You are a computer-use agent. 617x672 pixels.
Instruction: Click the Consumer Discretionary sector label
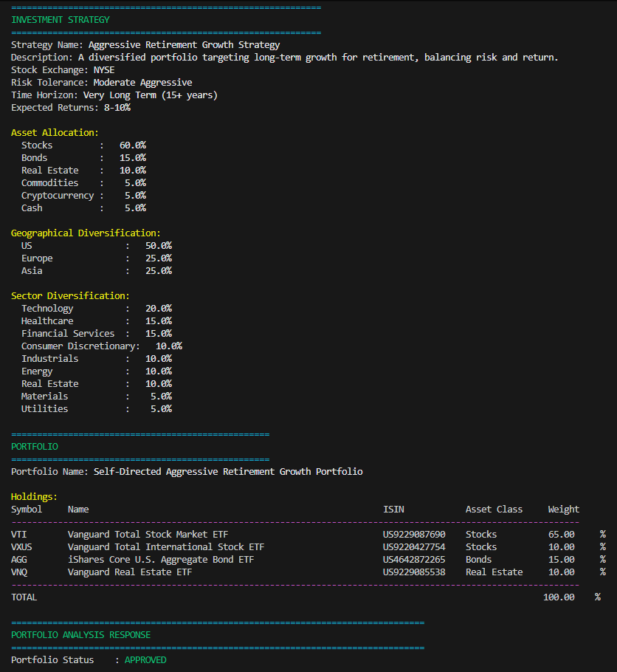pos(80,346)
